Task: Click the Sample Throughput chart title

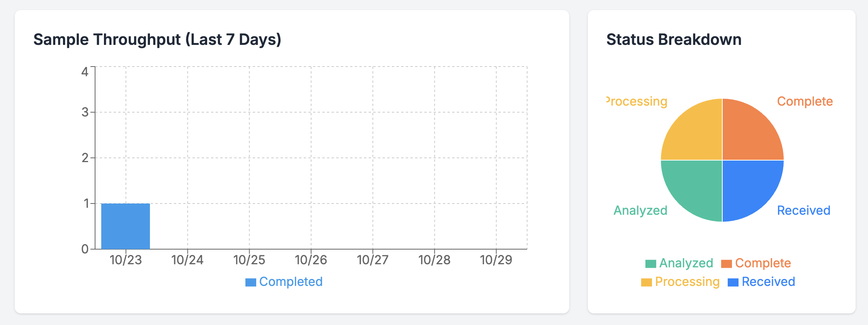Action: pos(157,39)
